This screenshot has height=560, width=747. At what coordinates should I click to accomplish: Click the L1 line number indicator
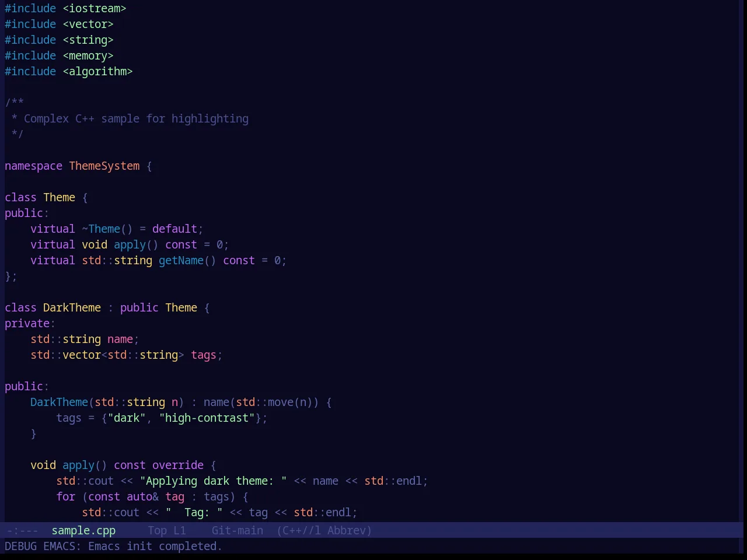point(180,531)
